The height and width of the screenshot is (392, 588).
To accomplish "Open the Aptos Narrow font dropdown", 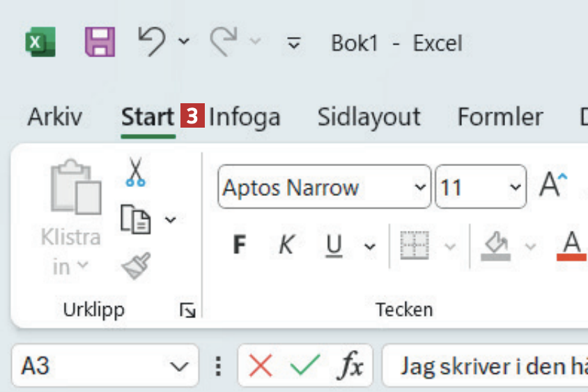I will (x=419, y=187).
